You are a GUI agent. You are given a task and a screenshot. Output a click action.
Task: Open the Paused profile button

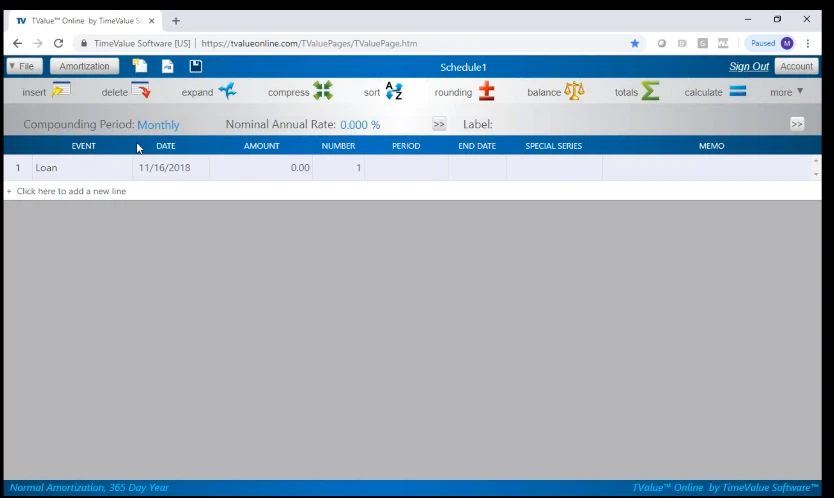[x=770, y=43]
